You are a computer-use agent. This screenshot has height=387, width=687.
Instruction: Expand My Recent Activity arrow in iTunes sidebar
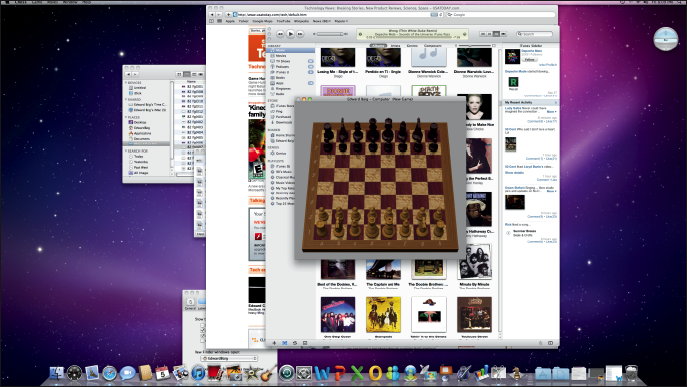[556, 103]
